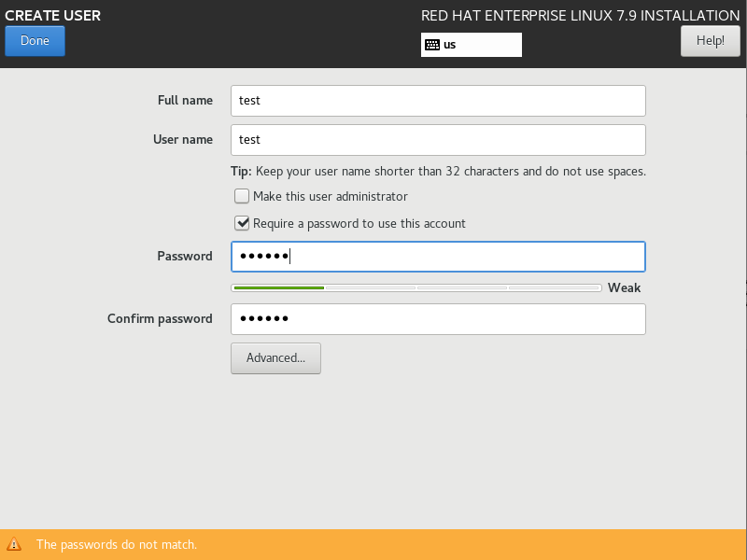Click inside the Confirm password field

[x=438, y=319]
